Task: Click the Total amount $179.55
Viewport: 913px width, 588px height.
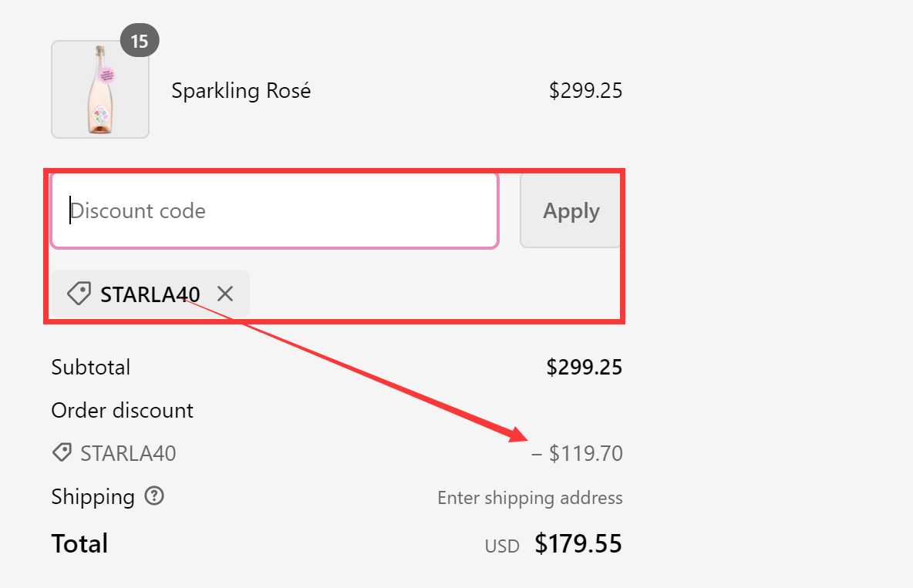Action: point(578,543)
